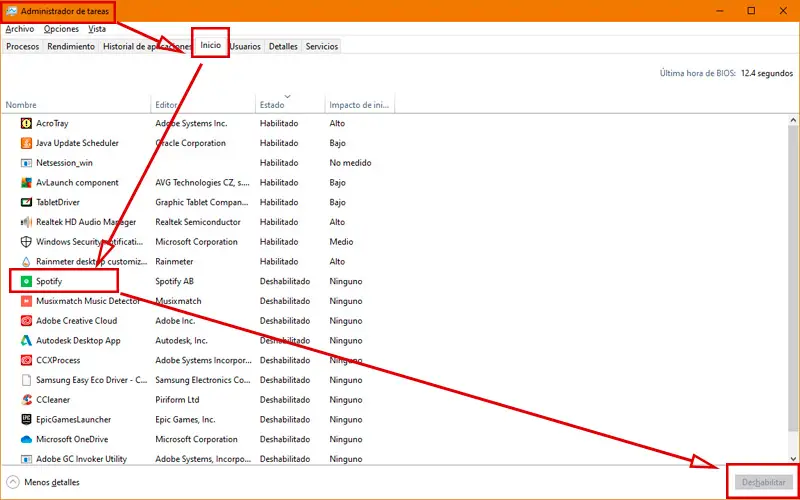The width and height of the screenshot is (800, 500).
Task: Select the Microsoft OneDrive cloud icon
Action: [x=26, y=439]
